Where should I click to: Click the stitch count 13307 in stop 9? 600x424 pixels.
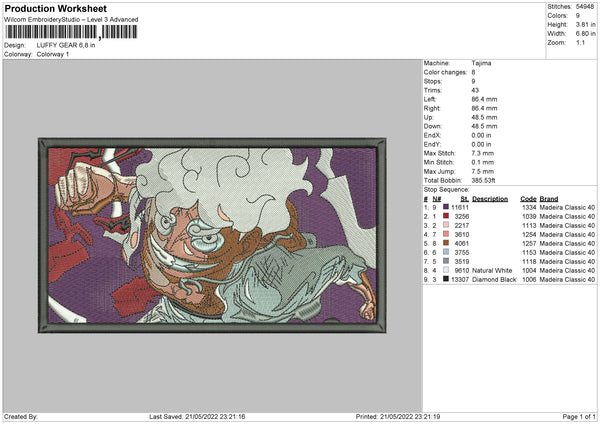coord(460,279)
